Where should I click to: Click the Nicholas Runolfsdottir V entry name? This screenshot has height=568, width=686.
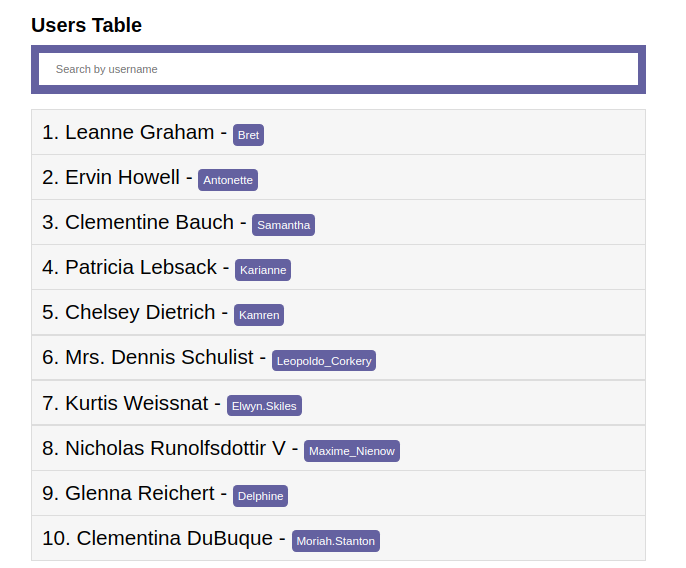[175, 448]
